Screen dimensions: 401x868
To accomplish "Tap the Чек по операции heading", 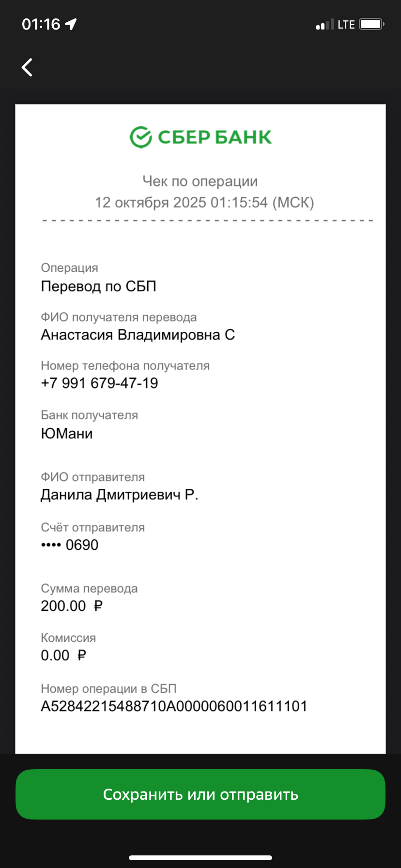I will pos(200,181).
